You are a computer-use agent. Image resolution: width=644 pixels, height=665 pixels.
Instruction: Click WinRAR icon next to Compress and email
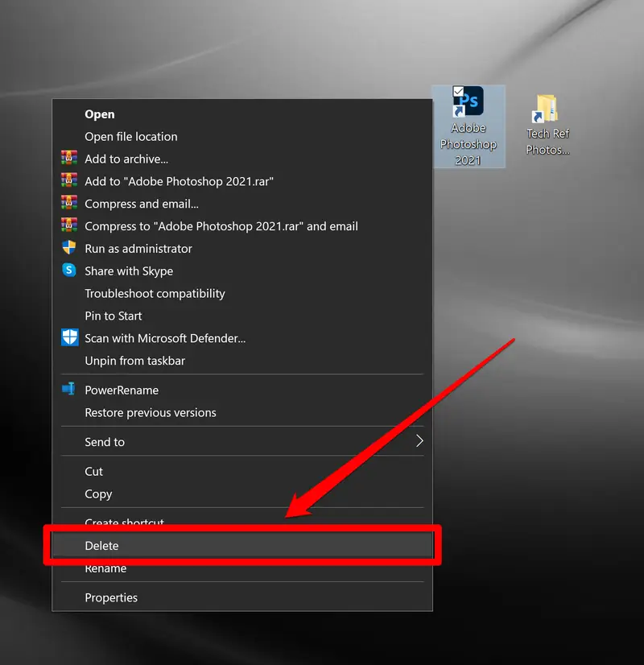pyautogui.click(x=69, y=204)
